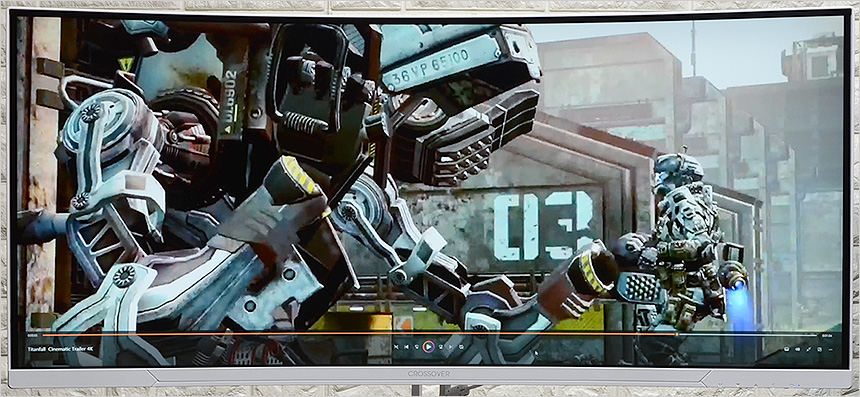Click the cast icon at bottom right

787,349
